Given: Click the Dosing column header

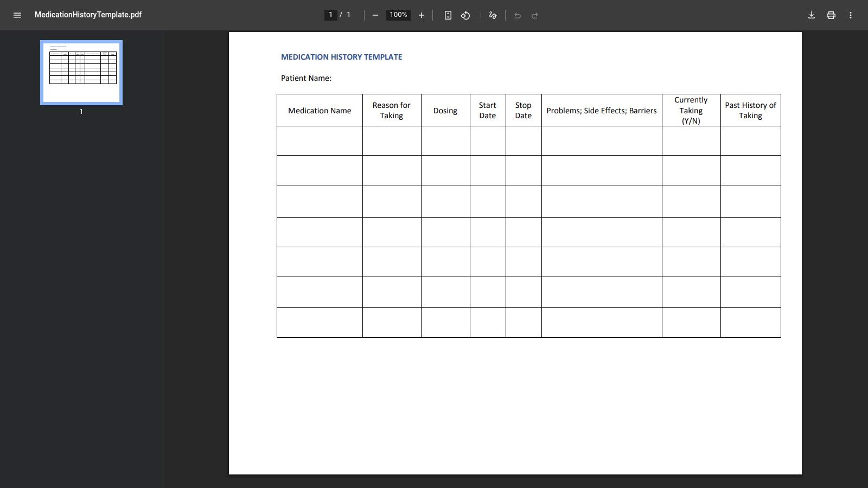Looking at the screenshot, I should pos(445,110).
